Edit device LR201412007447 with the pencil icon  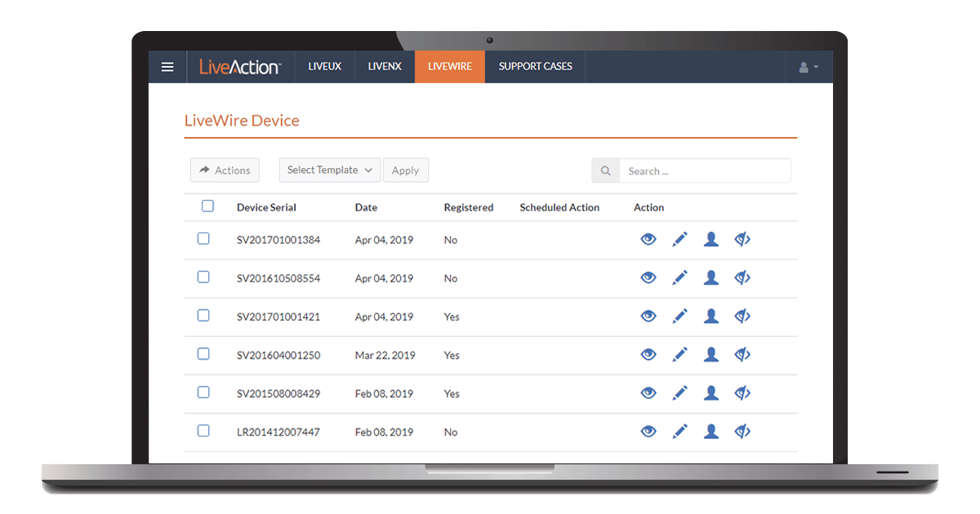point(679,431)
